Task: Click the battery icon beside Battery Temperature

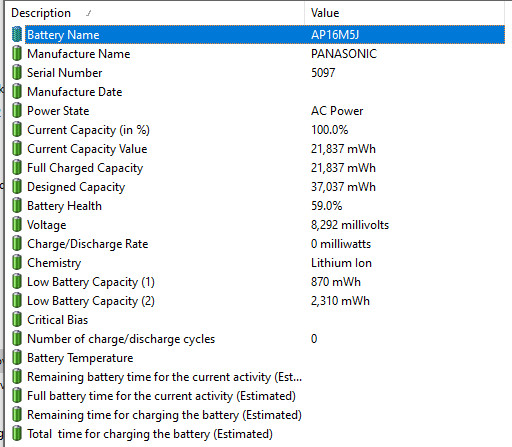Action: point(17,357)
